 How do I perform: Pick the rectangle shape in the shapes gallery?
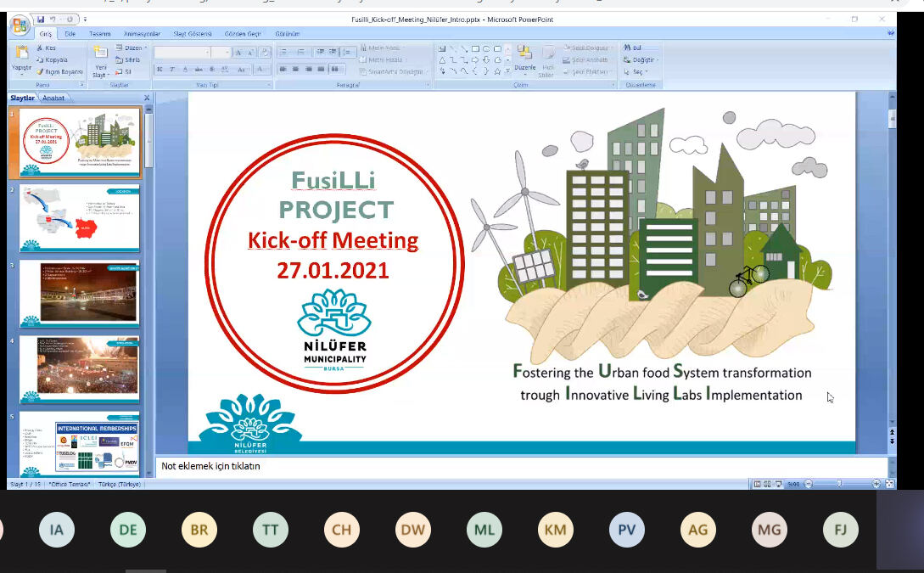[475, 48]
